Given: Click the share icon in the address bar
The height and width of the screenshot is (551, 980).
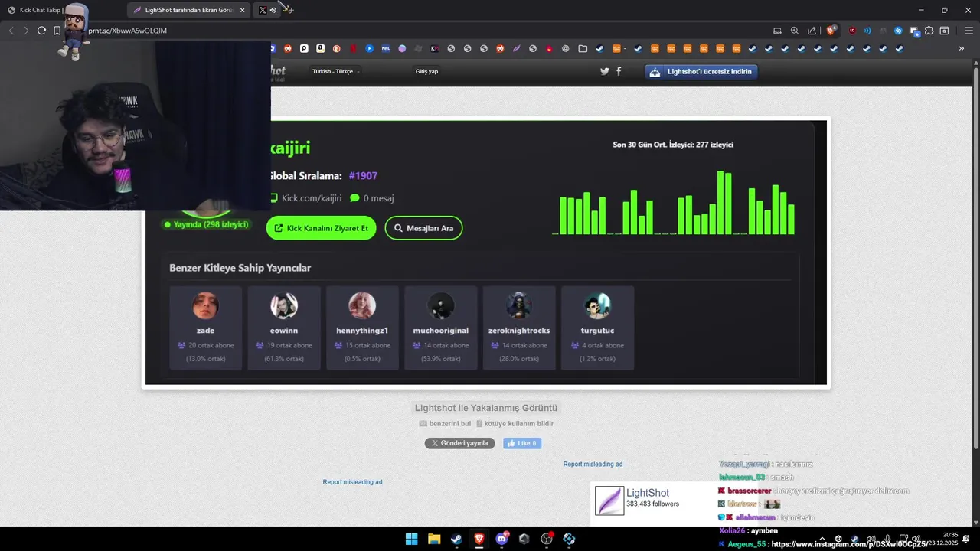Looking at the screenshot, I should pos(812,31).
